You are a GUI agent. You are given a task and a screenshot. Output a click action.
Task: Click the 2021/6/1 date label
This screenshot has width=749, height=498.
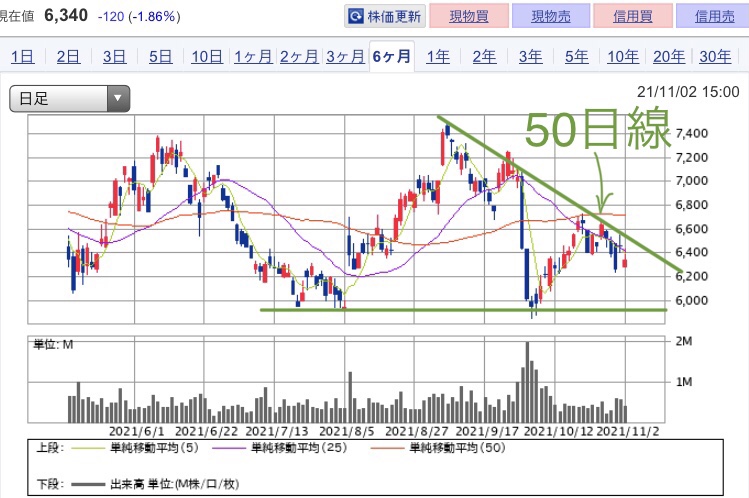137,432
